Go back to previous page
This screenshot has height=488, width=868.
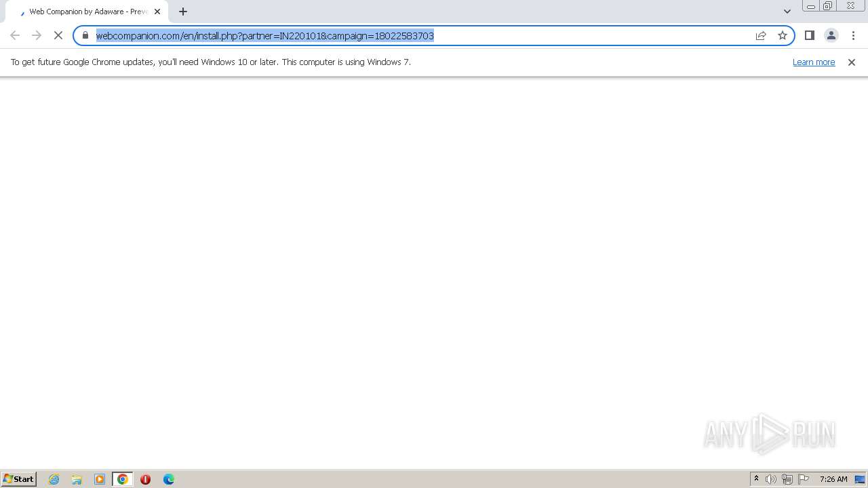click(15, 35)
